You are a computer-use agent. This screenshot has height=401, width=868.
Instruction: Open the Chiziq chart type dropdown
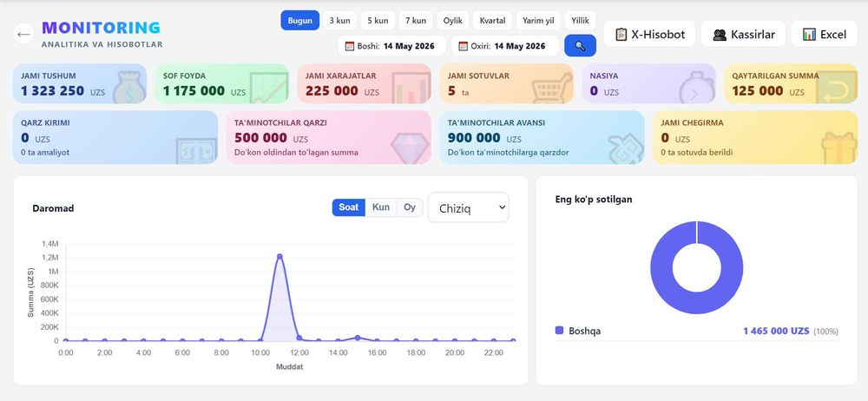point(469,207)
